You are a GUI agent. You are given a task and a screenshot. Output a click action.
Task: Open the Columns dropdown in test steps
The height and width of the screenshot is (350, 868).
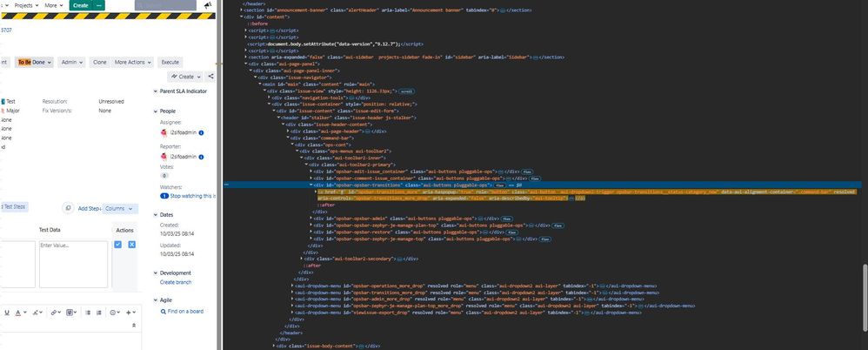[121, 209]
